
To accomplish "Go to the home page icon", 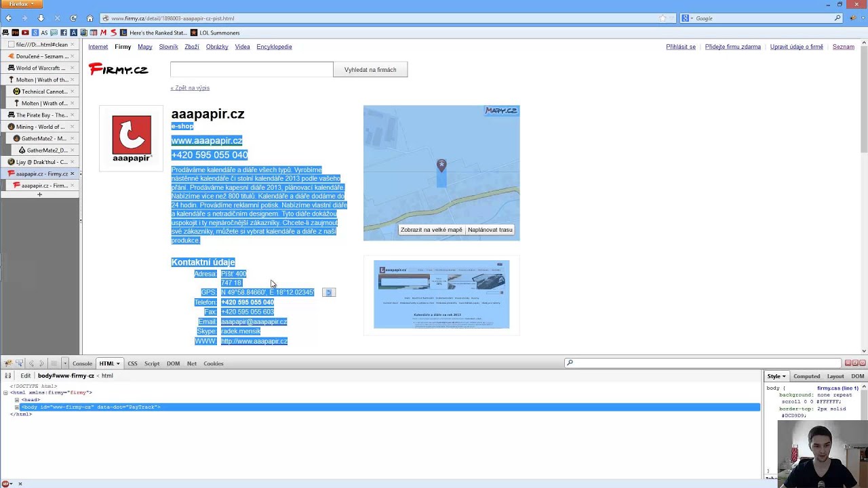I will 90,18.
